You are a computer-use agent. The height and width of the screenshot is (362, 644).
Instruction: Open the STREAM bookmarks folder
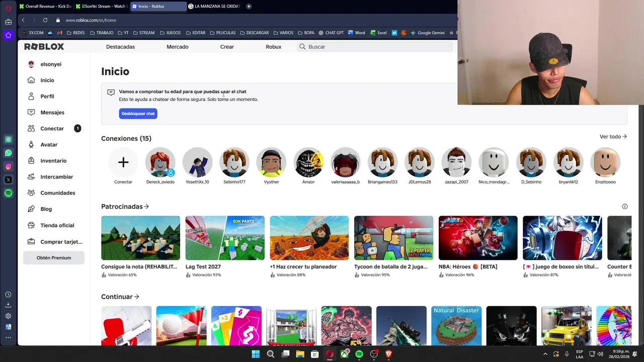144,33
